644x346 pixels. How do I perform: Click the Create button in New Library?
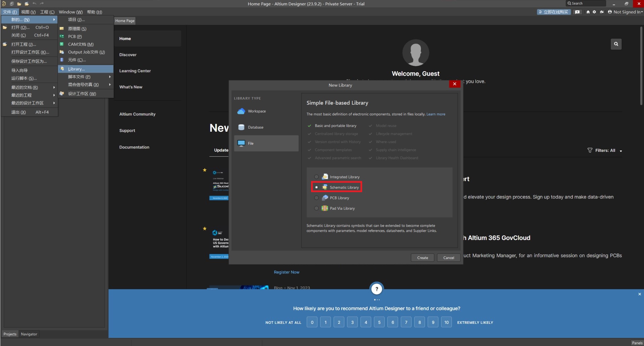click(422, 258)
